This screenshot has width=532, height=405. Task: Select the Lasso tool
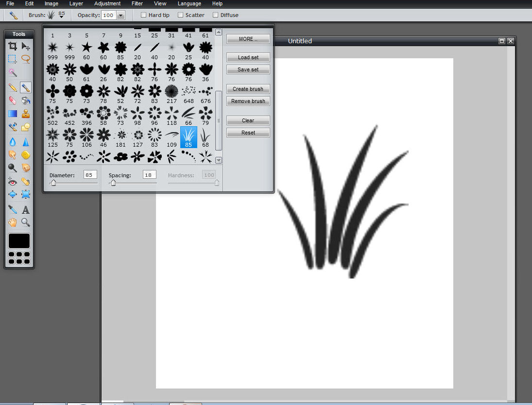point(26,59)
